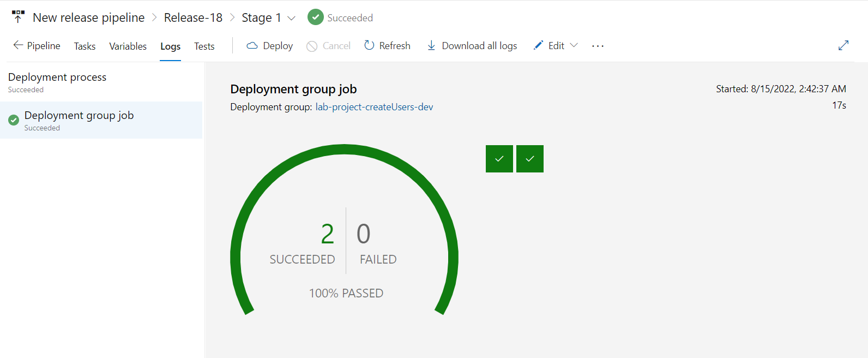Click the release pipeline icon at top left

click(18, 17)
